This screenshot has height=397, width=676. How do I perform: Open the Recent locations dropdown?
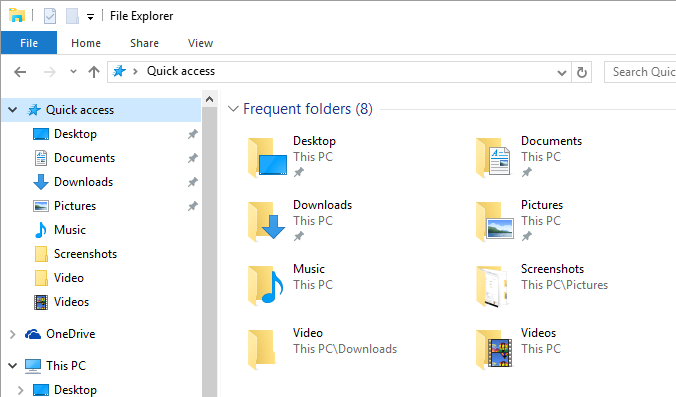pyautogui.click(x=73, y=72)
